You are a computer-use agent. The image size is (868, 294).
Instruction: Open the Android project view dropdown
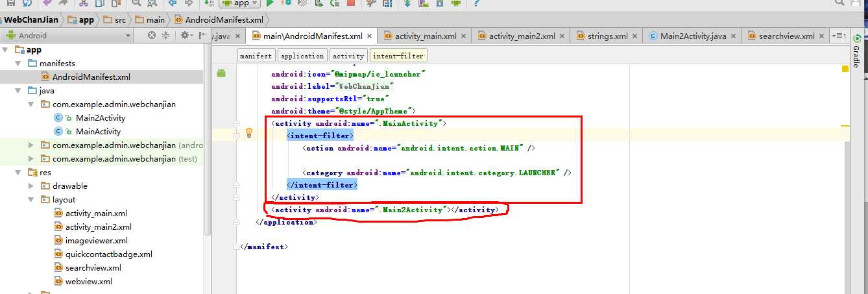coord(67,36)
